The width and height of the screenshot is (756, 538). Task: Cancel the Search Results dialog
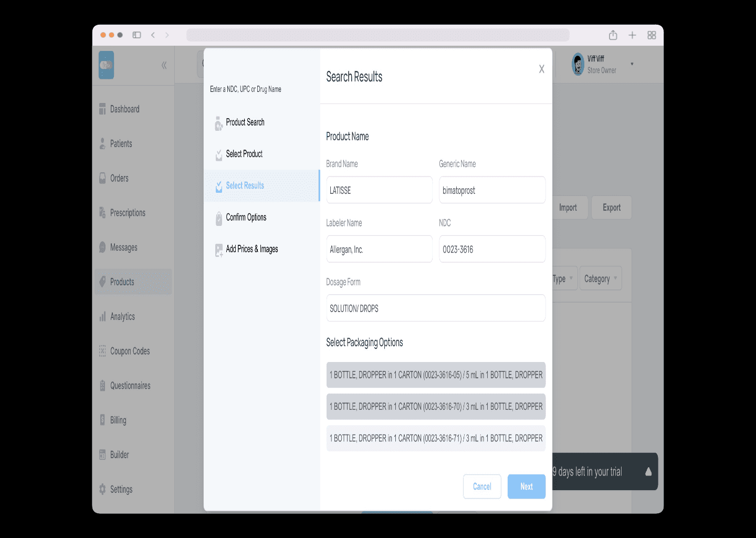click(x=481, y=487)
